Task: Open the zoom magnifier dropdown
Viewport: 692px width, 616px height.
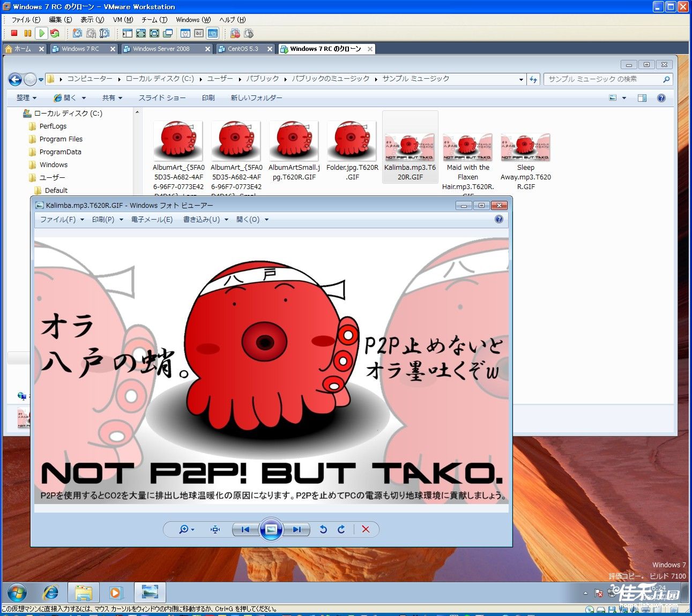Action: pyautogui.click(x=186, y=529)
